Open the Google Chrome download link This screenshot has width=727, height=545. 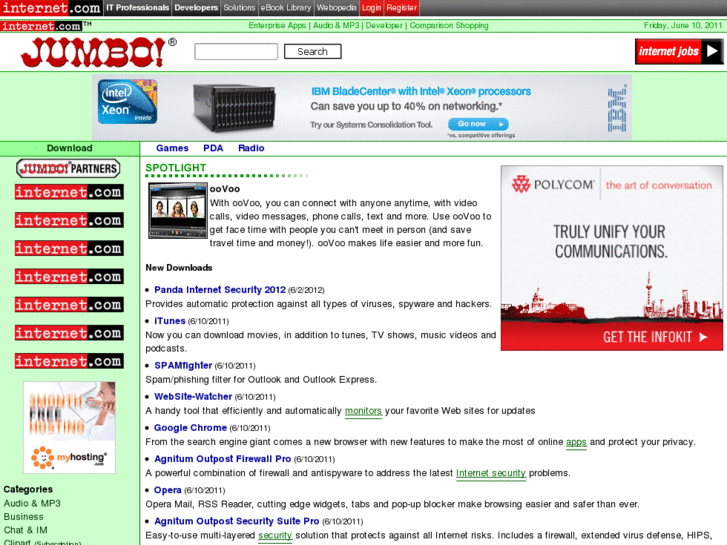(190, 428)
